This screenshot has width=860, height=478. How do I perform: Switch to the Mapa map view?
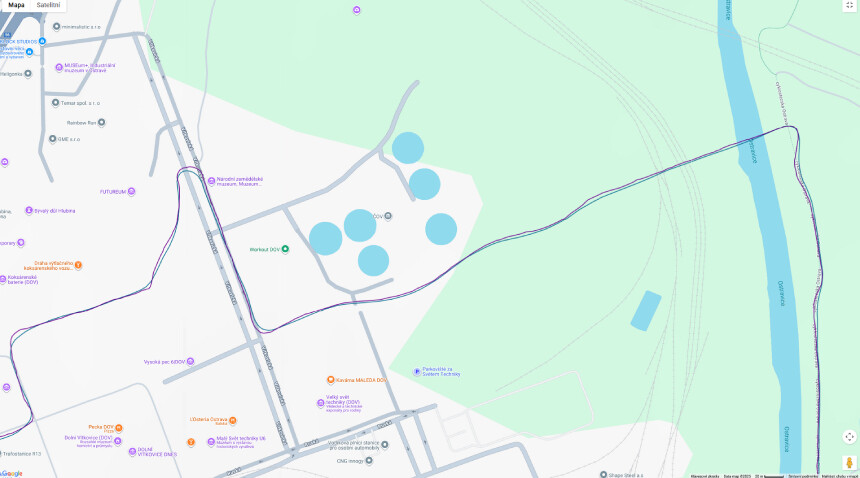[16, 5]
